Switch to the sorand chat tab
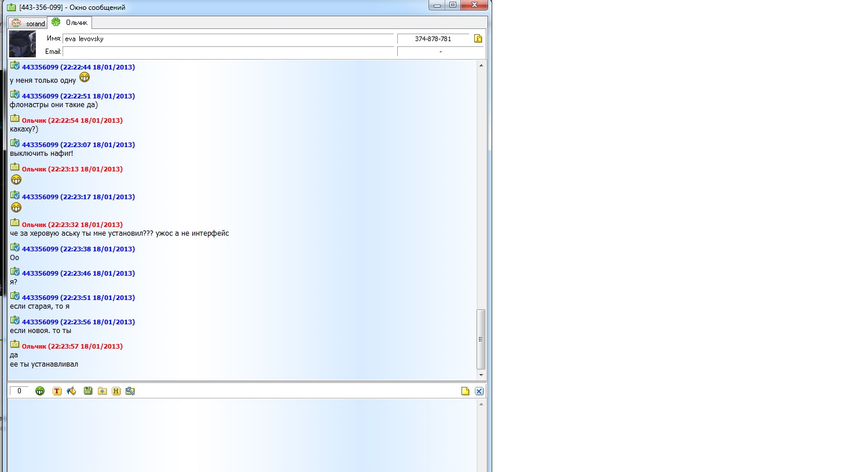 (x=28, y=23)
